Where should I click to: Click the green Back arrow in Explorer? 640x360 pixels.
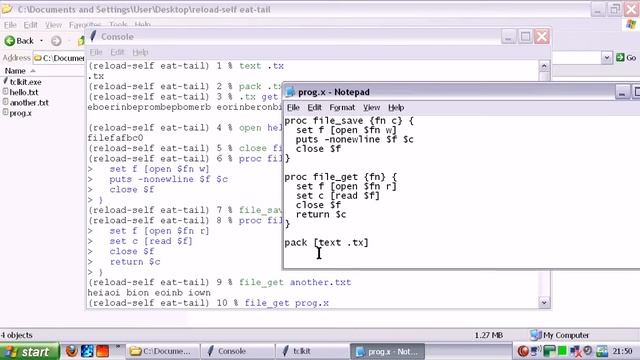(10, 41)
